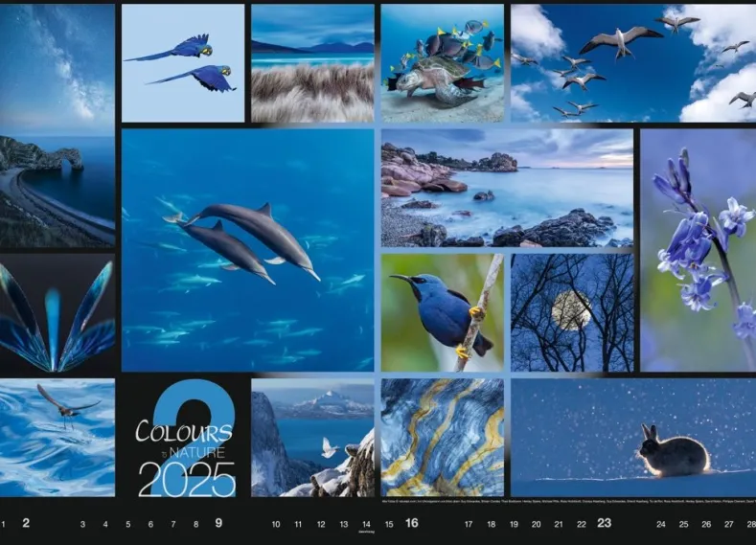The height and width of the screenshot is (545, 756).
Task: Click the large dolphins underwater photo
Action: tap(248, 250)
